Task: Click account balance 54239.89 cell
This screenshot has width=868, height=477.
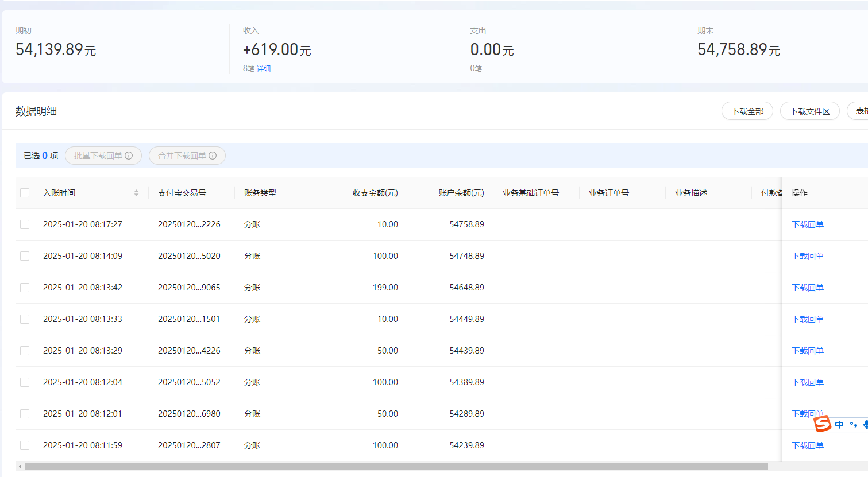Action: click(467, 445)
